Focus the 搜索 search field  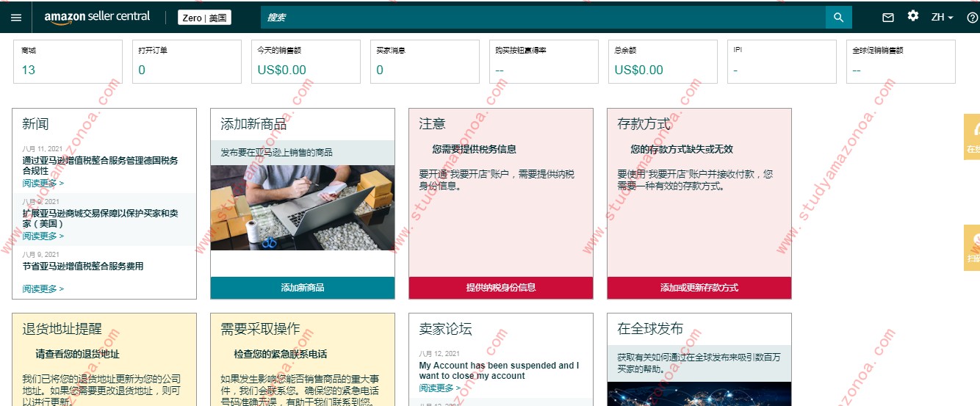point(543,17)
